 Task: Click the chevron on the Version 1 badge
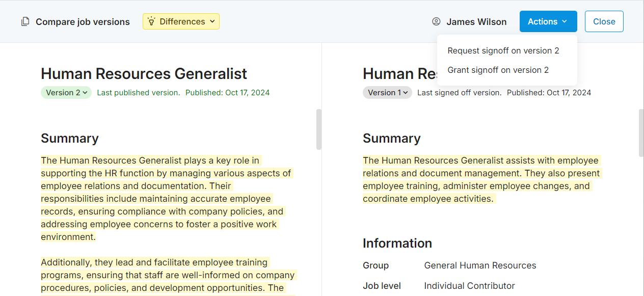point(405,92)
